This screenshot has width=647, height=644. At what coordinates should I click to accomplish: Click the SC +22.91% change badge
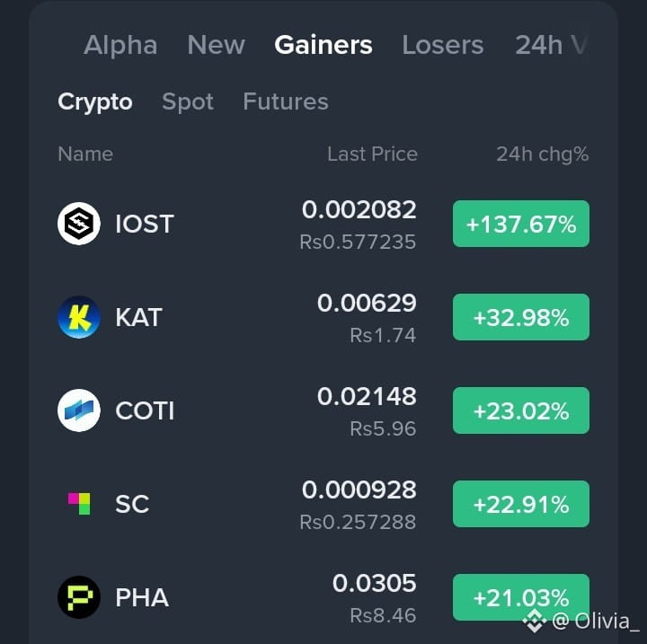[x=520, y=504]
